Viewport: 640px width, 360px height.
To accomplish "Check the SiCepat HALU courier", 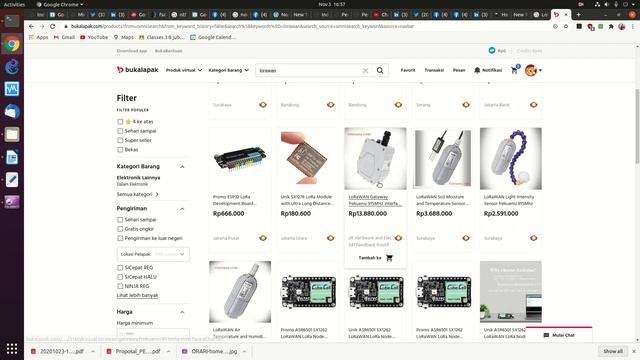I will point(120,277).
